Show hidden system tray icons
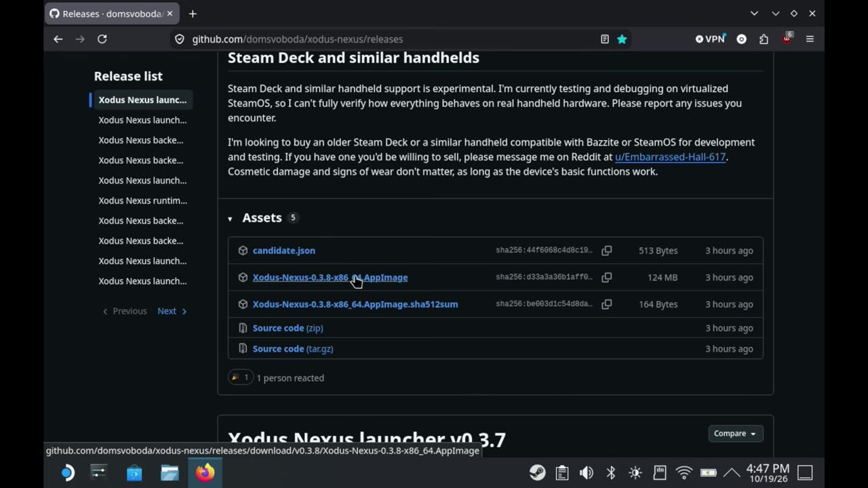This screenshot has width=868, height=488. pyautogui.click(x=732, y=472)
